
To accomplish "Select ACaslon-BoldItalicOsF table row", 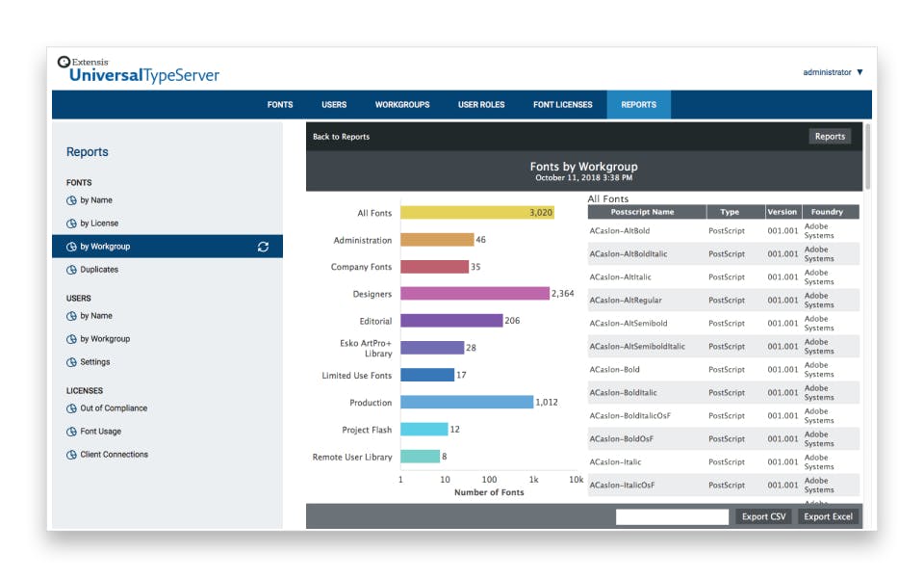I will point(724,416).
